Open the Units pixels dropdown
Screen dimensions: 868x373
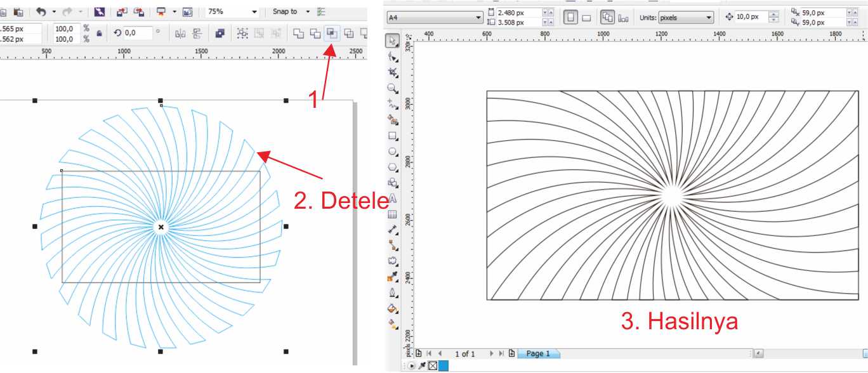tap(709, 18)
